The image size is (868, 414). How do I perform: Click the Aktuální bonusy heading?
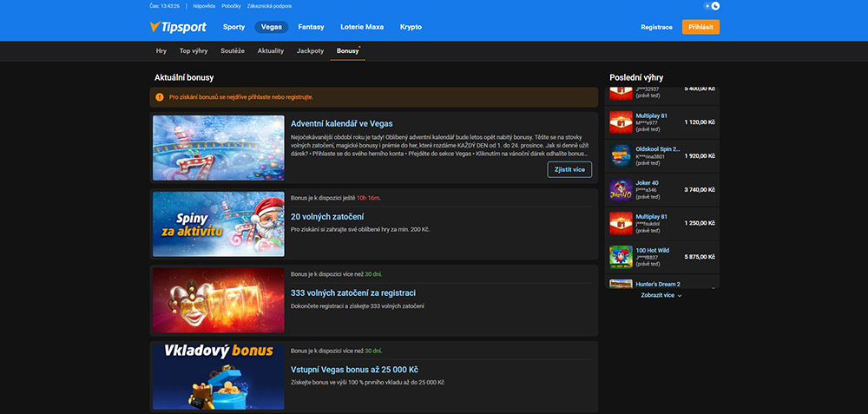184,77
